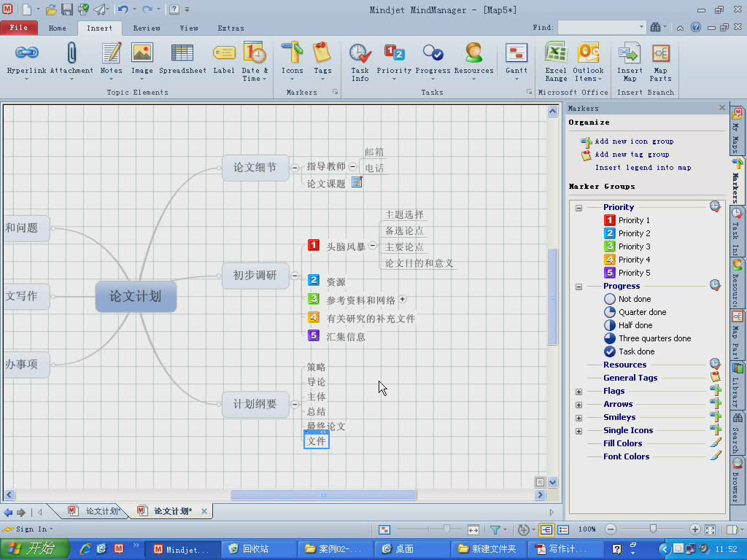Collapse the 论文细节 branch
The width and height of the screenshot is (747, 560).
click(x=295, y=168)
